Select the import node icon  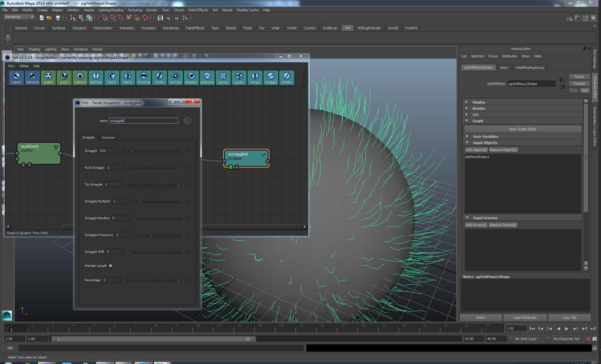(x=17, y=77)
